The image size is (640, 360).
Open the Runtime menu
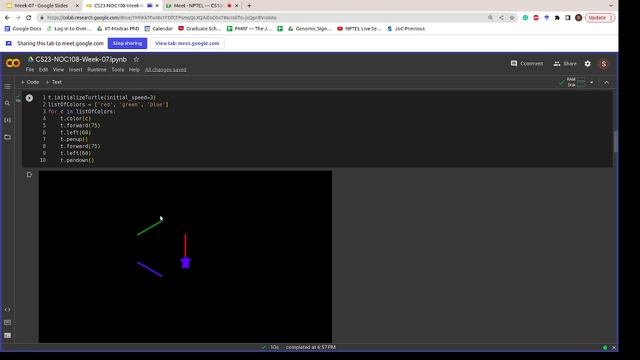97,70
